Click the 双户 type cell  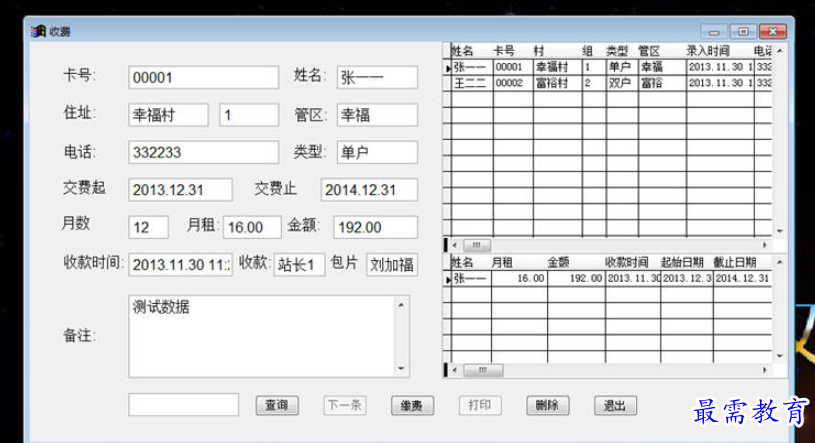click(x=622, y=83)
